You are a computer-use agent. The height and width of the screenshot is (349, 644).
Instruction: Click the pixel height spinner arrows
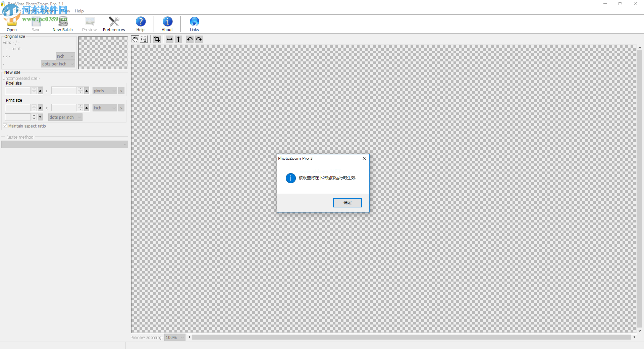(x=80, y=91)
